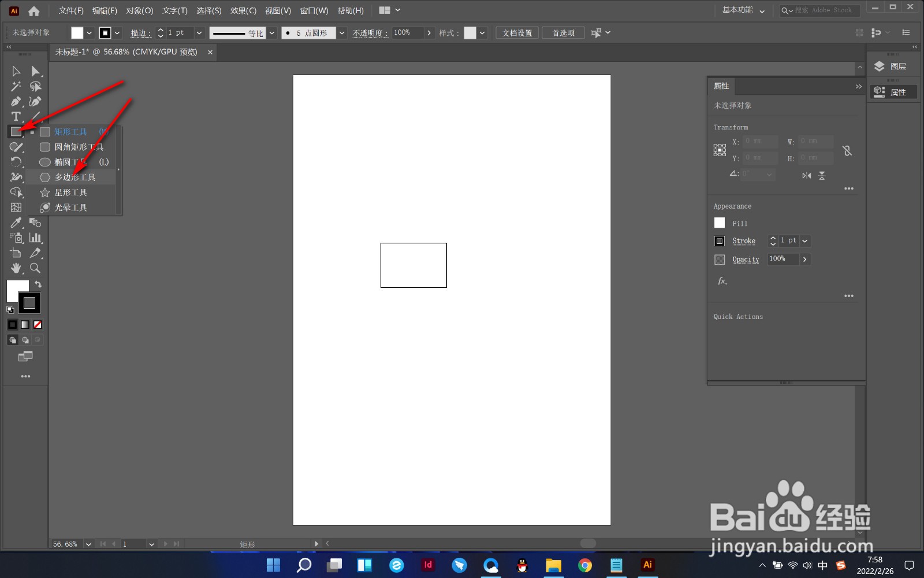Image resolution: width=924 pixels, height=578 pixels.
Task: Select the Slice tool
Action: coord(36,253)
